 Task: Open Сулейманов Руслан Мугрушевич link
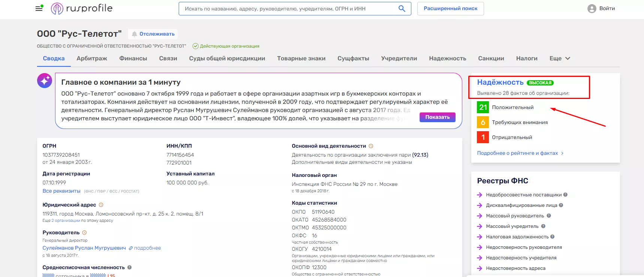84,248
